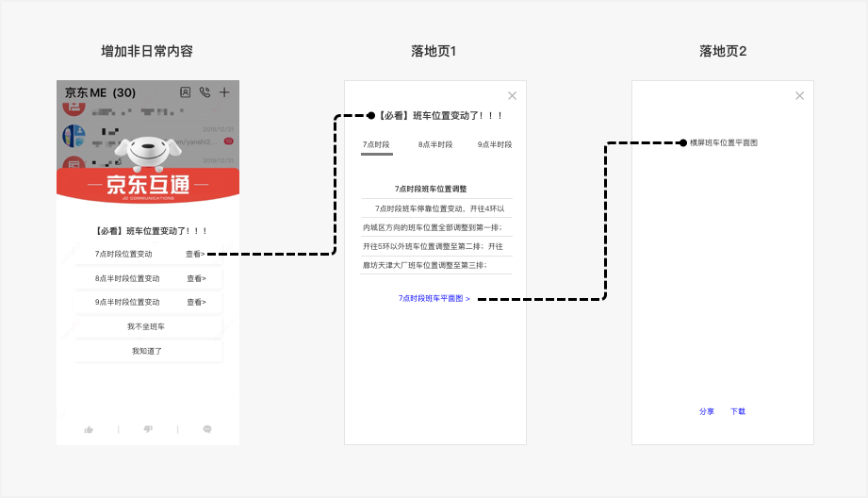Switch to the 8点半时段 tab
868x498 pixels.
tap(435, 144)
